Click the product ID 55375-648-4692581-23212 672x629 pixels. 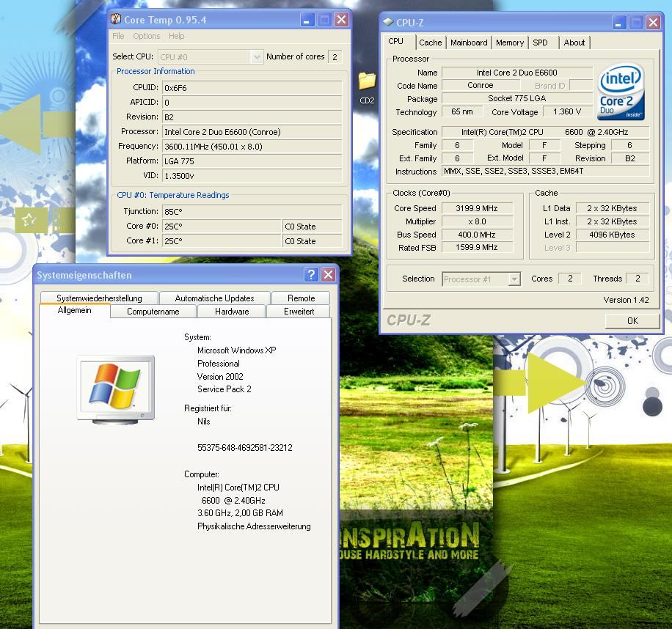click(x=245, y=447)
